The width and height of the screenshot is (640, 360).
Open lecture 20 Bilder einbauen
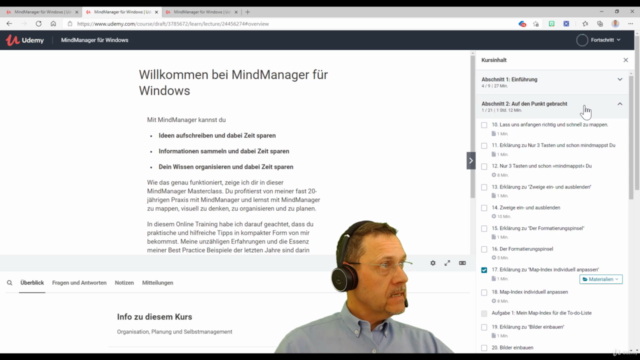pyautogui.click(x=512, y=348)
